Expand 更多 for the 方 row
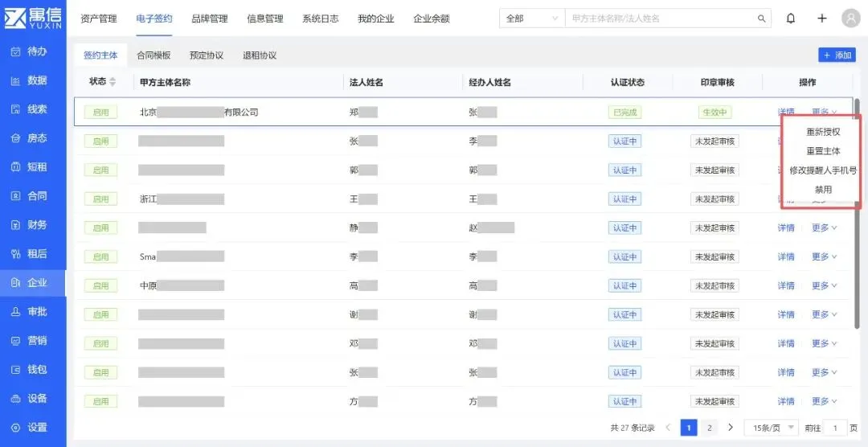868x447 pixels. pos(825,401)
